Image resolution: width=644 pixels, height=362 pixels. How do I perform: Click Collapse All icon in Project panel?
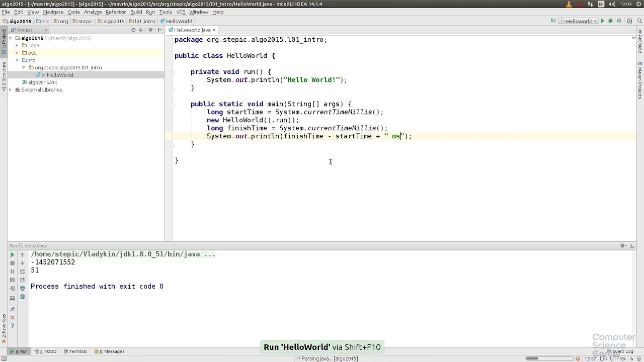pyautogui.click(x=142, y=30)
